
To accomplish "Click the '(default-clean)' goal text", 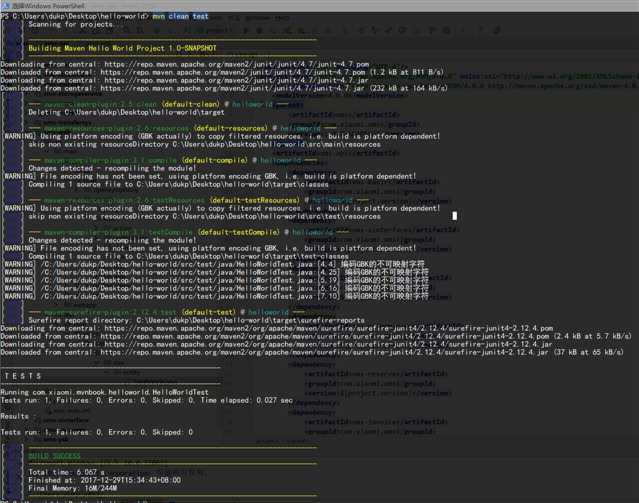I will tap(190, 104).
